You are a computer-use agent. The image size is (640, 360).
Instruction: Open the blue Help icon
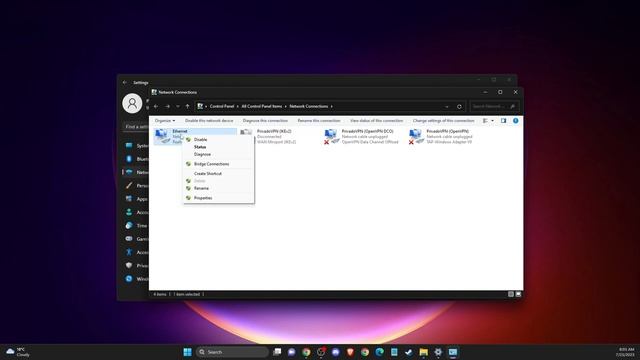point(516,121)
